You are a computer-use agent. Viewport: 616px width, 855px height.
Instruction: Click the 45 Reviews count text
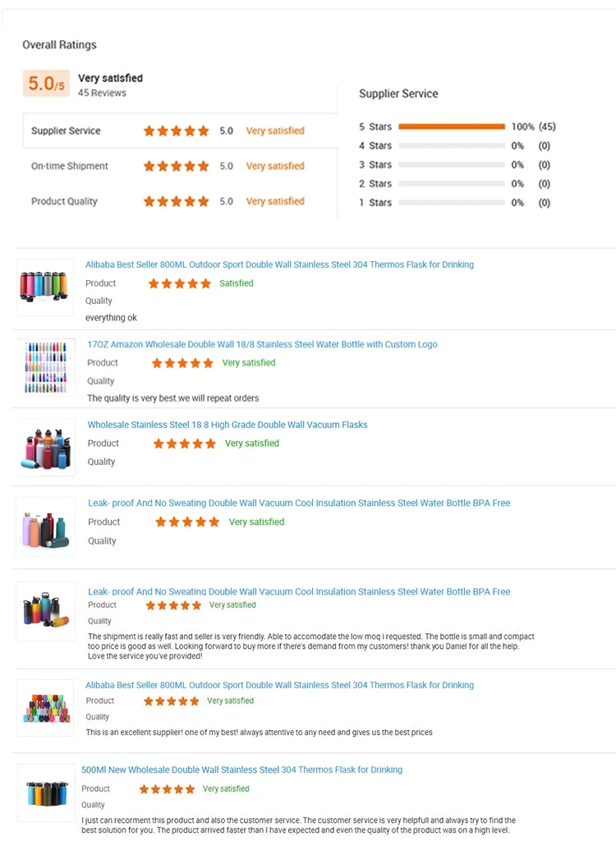102,93
